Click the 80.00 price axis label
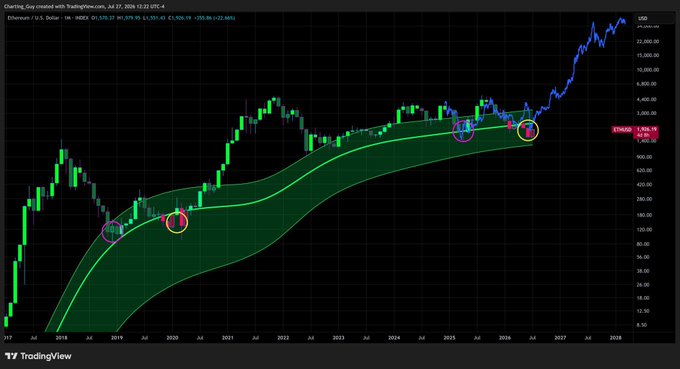The width and height of the screenshot is (680, 369). pos(644,244)
